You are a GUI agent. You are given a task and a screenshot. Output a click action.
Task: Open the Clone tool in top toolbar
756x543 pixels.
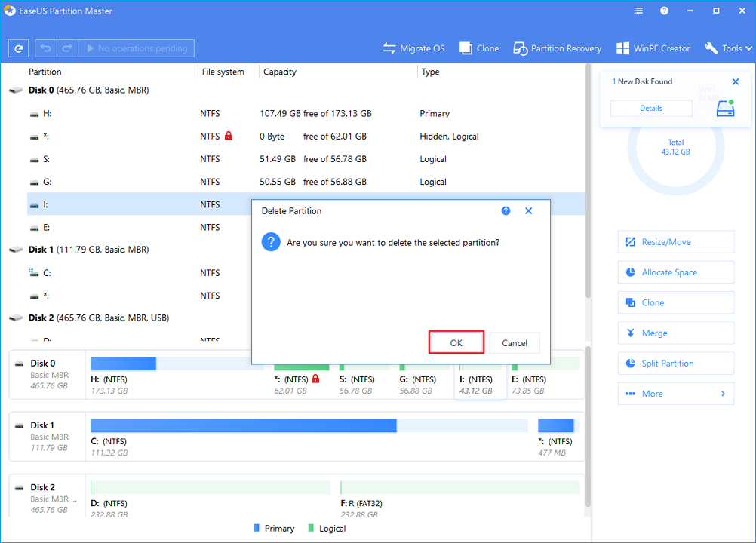(479, 48)
